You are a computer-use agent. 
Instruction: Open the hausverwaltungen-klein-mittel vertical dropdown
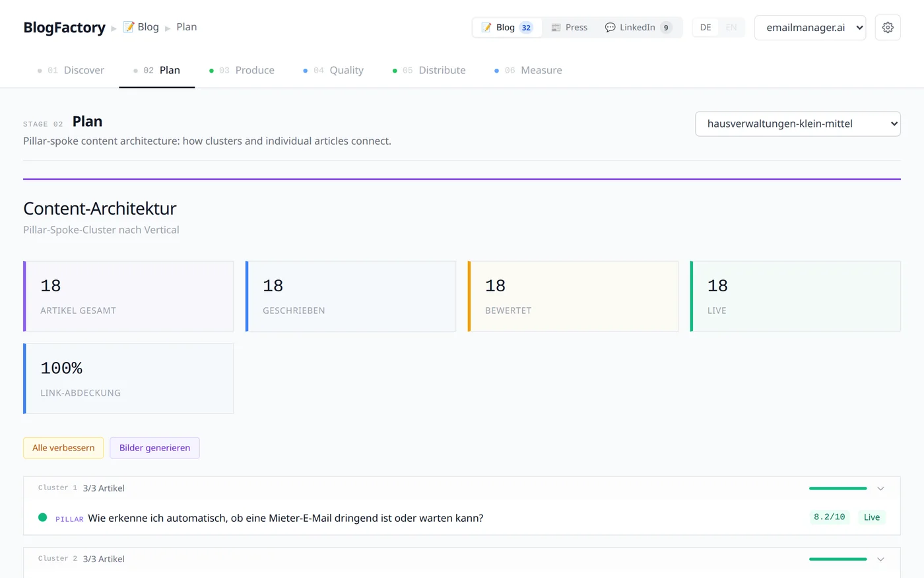tap(798, 124)
